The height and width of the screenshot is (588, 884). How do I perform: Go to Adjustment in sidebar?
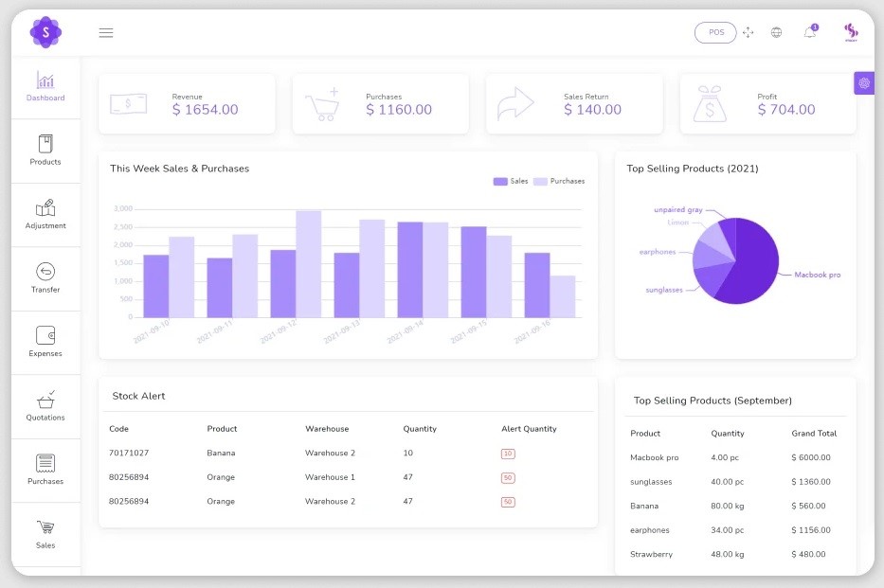click(x=45, y=207)
